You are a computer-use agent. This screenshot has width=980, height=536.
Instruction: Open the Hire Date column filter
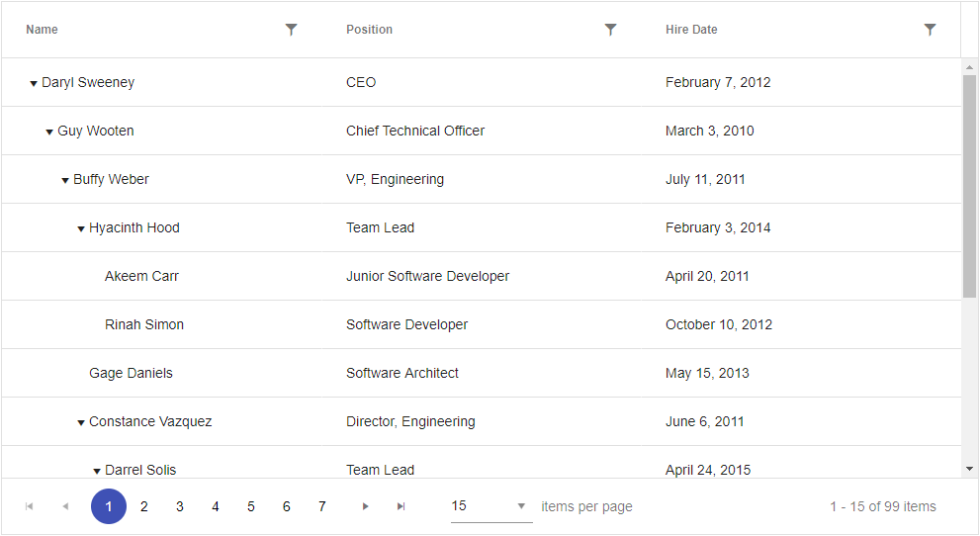(930, 30)
